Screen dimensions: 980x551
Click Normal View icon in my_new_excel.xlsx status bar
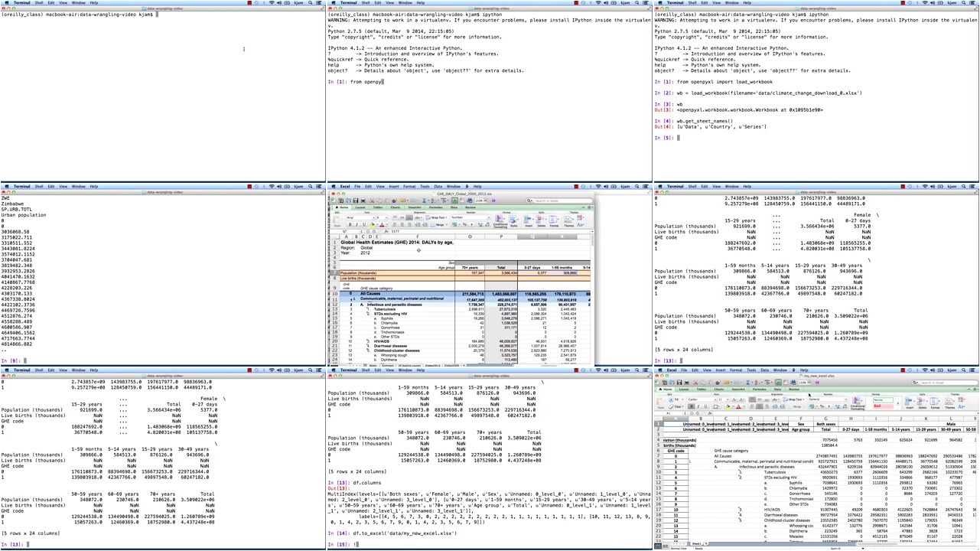(x=657, y=546)
